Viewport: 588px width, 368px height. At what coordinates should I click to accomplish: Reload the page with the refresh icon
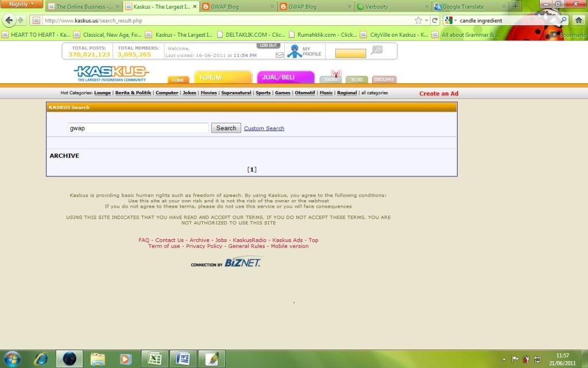coord(435,20)
